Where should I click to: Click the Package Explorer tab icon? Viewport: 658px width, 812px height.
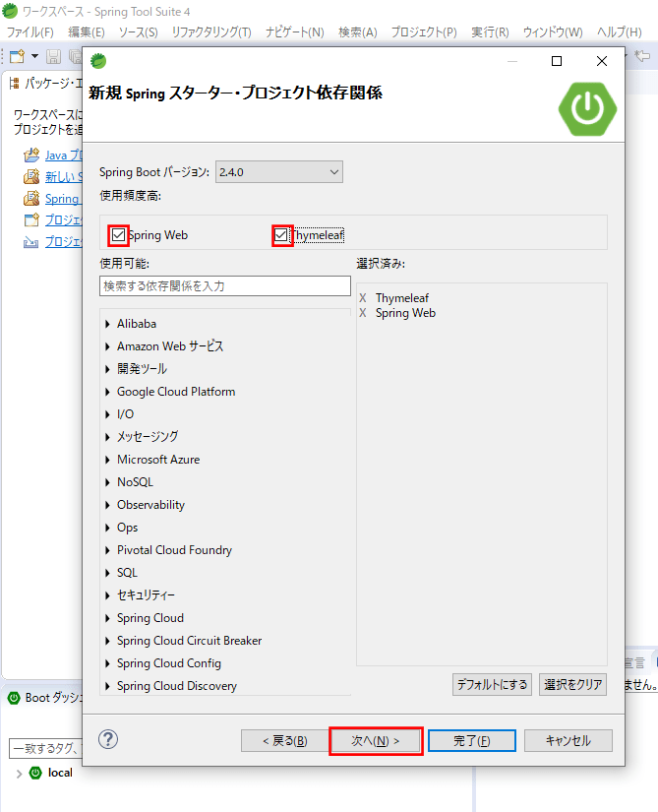(15, 83)
